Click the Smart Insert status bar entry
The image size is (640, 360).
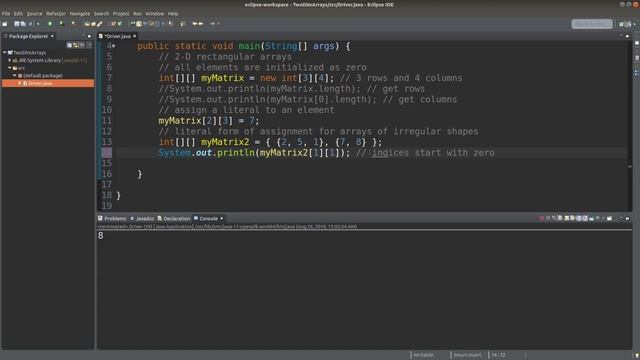coord(467,355)
